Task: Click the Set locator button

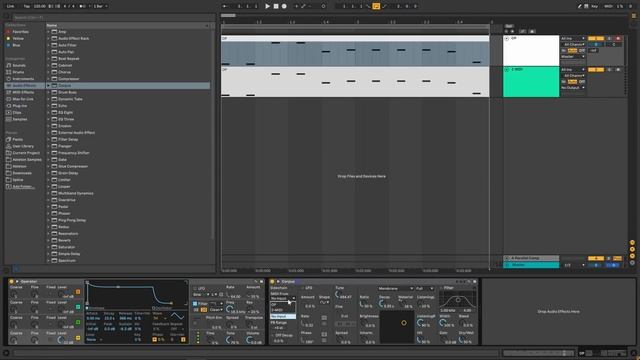Action: point(509,26)
